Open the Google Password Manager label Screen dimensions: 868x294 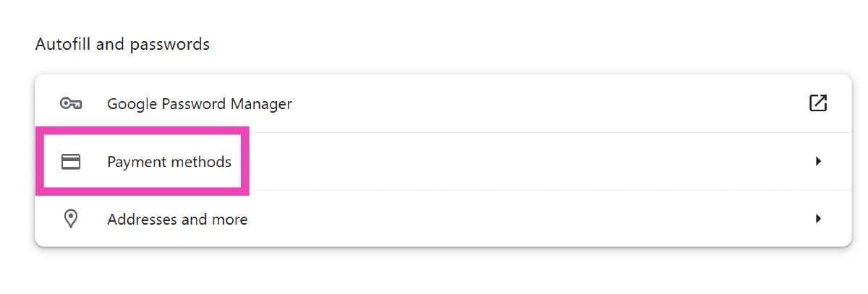click(x=199, y=103)
